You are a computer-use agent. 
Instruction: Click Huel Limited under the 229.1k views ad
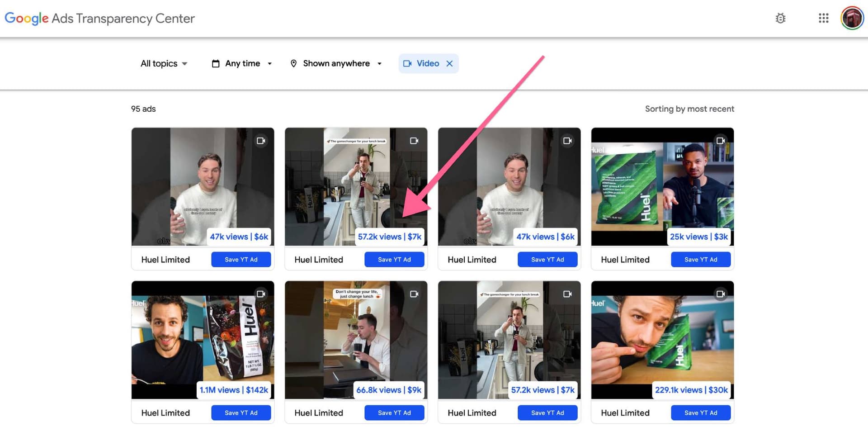point(625,413)
